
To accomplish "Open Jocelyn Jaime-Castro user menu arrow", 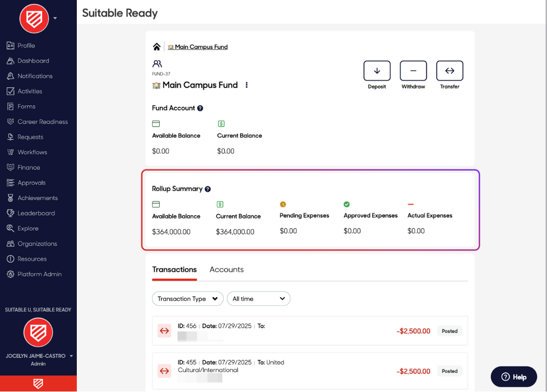I will click(x=71, y=356).
